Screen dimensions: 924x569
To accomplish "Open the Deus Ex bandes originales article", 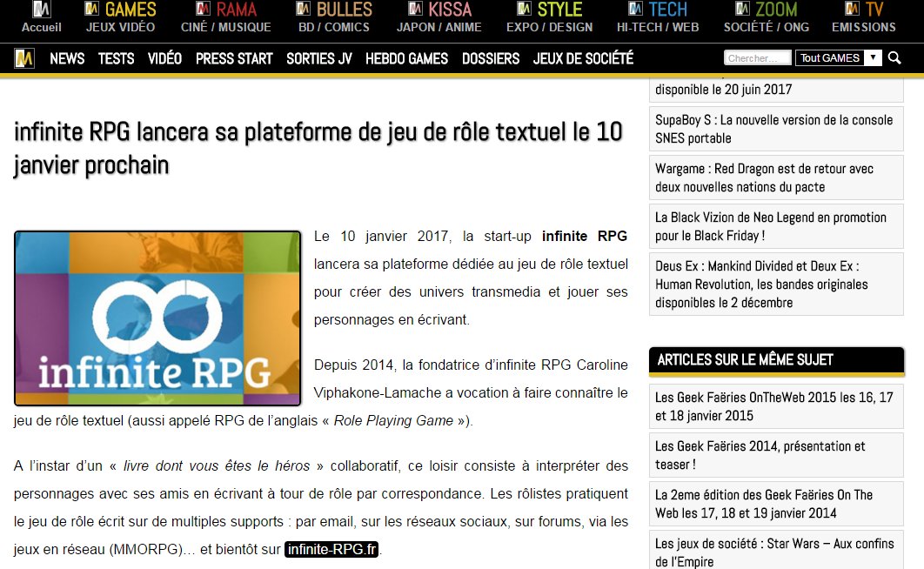I will (776, 284).
